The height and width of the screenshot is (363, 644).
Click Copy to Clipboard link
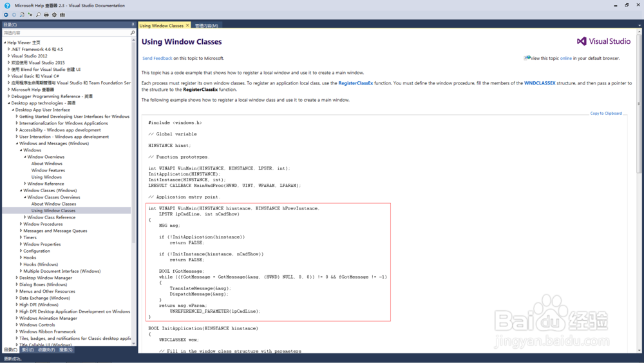[606, 113]
